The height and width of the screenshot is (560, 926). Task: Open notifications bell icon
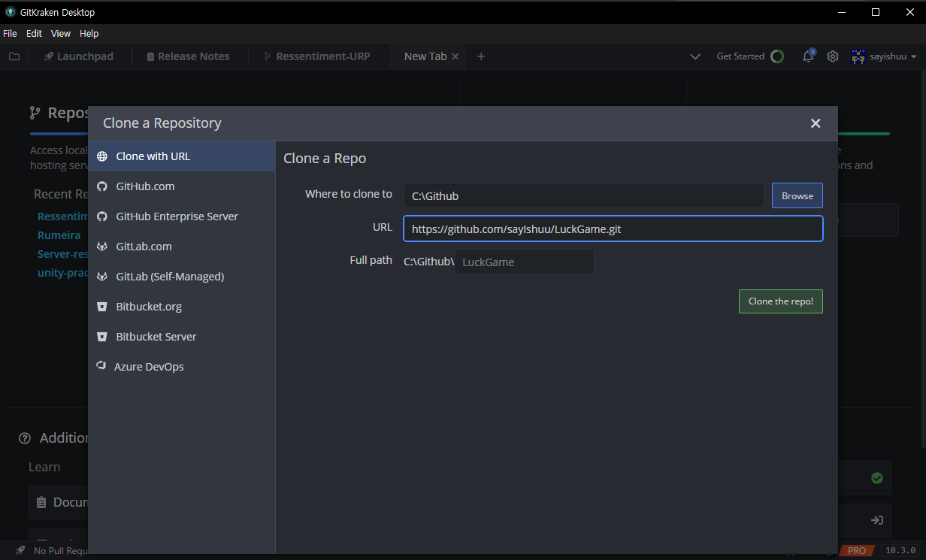[x=809, y=56]
